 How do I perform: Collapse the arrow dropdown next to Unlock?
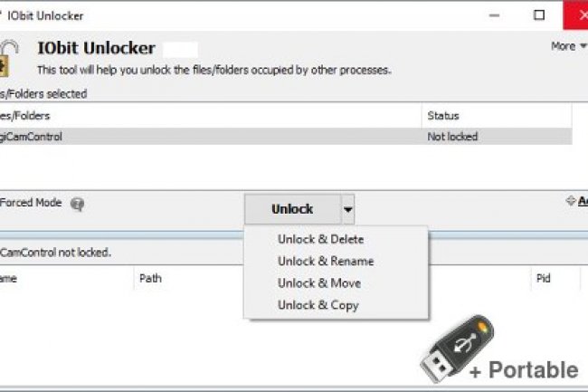pos(348,209)
